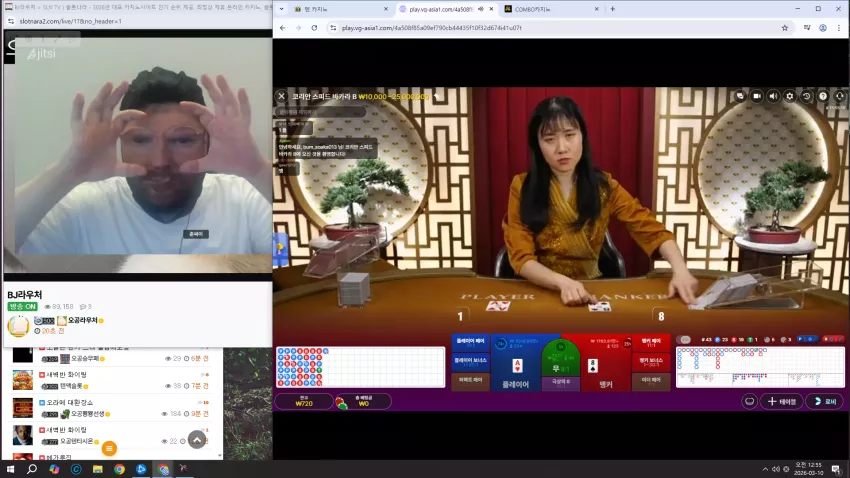Bet on the green 무 tie area

(561, 359)
